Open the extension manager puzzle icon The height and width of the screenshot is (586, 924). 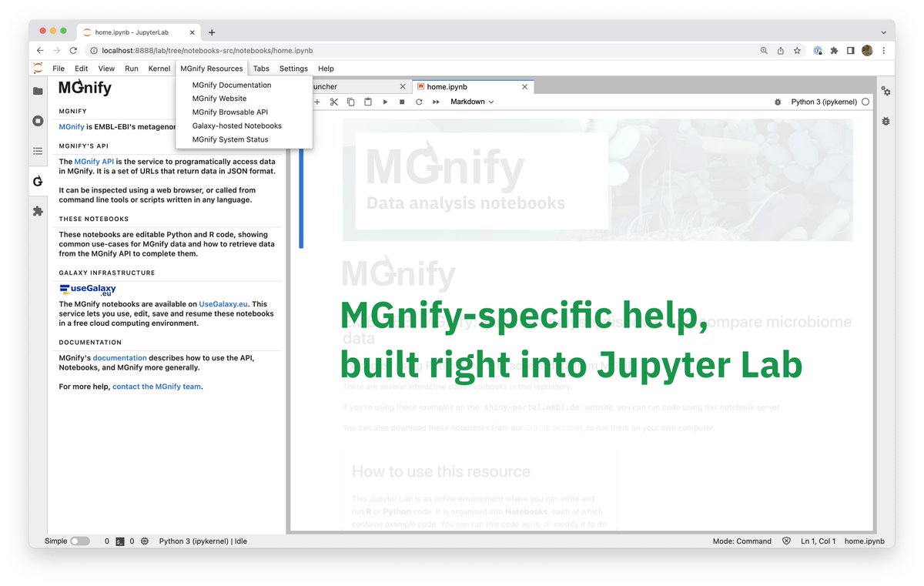[38, 211]
